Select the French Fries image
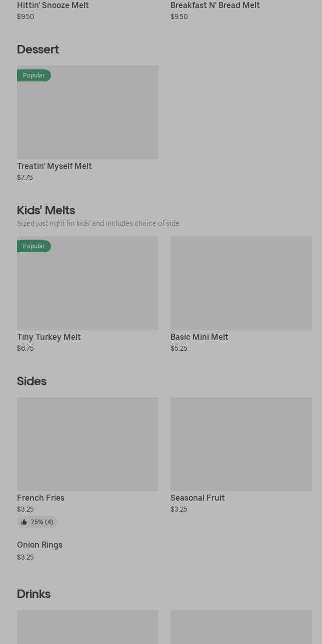The width and height of the screenshot is (322, 644). [x=87, y=444]
